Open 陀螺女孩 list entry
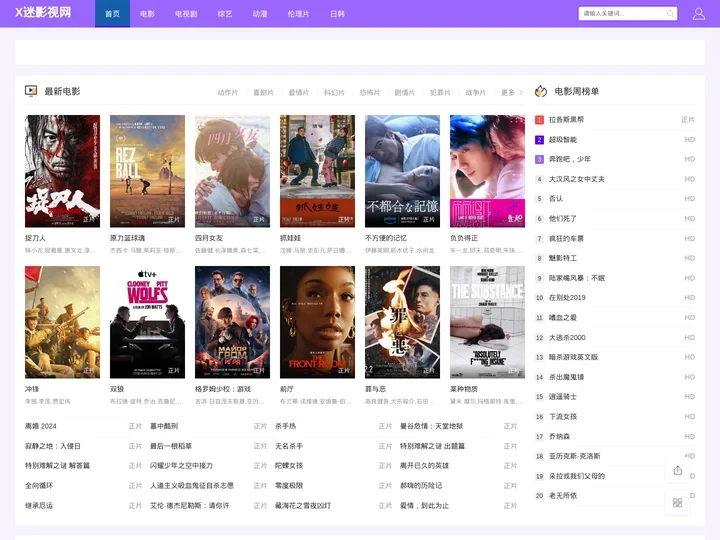 (289, 465)
